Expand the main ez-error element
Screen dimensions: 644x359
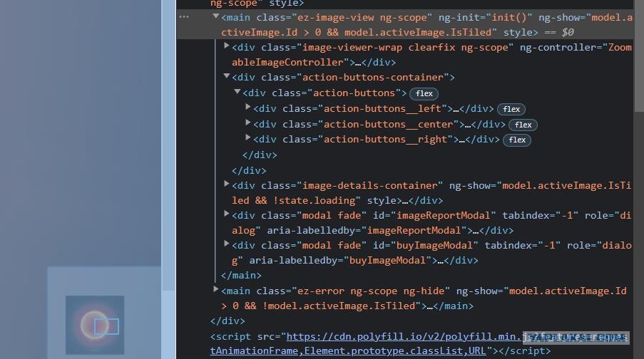click(x=215, y=290)
